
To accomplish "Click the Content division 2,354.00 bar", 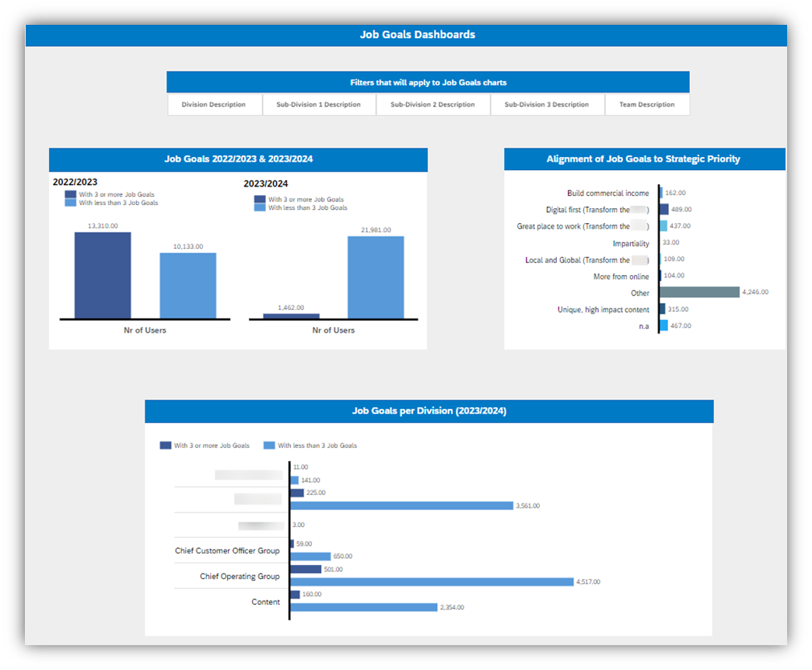I will tap(363, 607).
